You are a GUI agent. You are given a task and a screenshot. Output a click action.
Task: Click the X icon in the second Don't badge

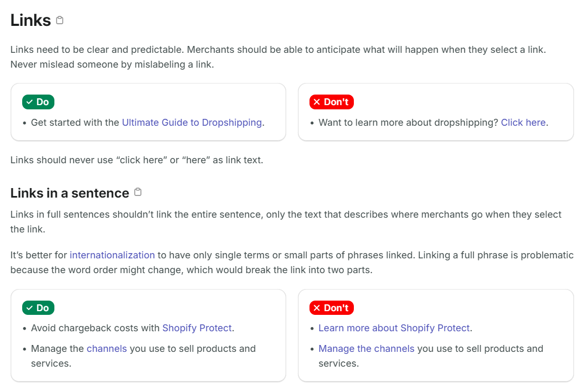tap(316, 307)
